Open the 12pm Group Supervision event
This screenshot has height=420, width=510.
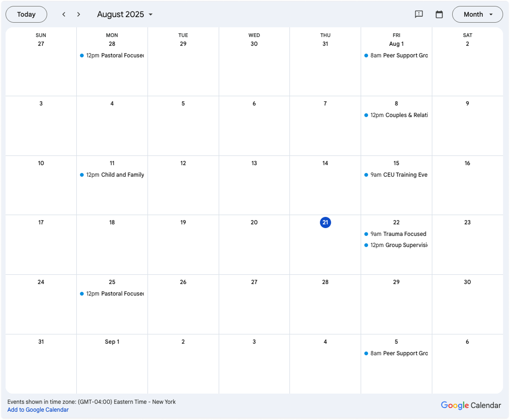396,245
